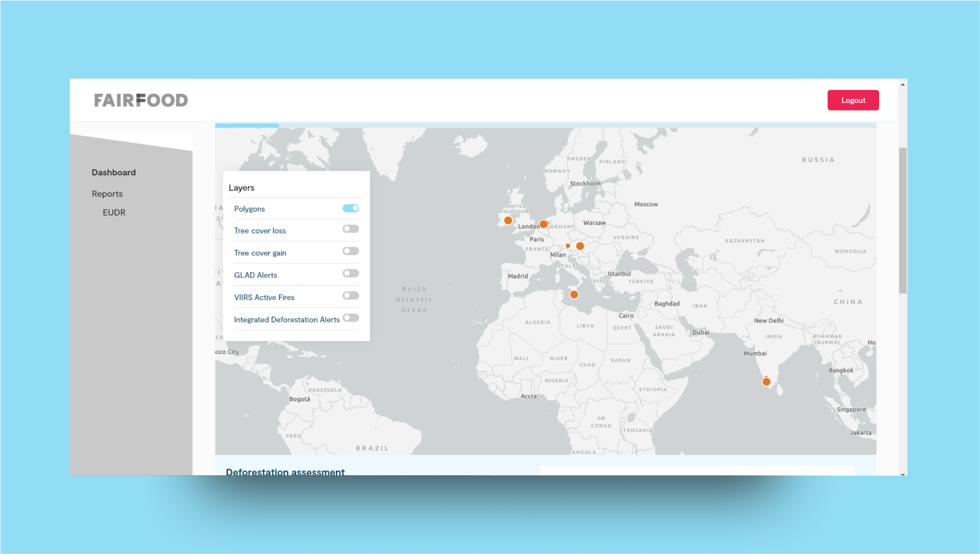
Task: Click the Warsaw label on map
Action: [x=595, y=223]
